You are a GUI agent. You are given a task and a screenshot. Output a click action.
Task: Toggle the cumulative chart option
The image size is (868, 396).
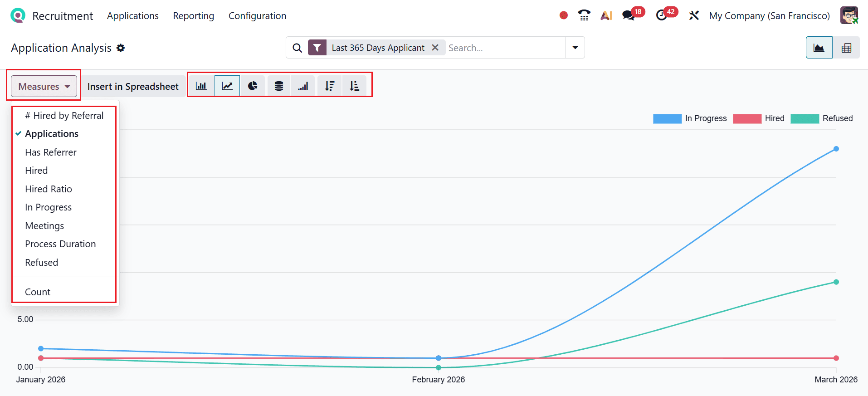303,86
